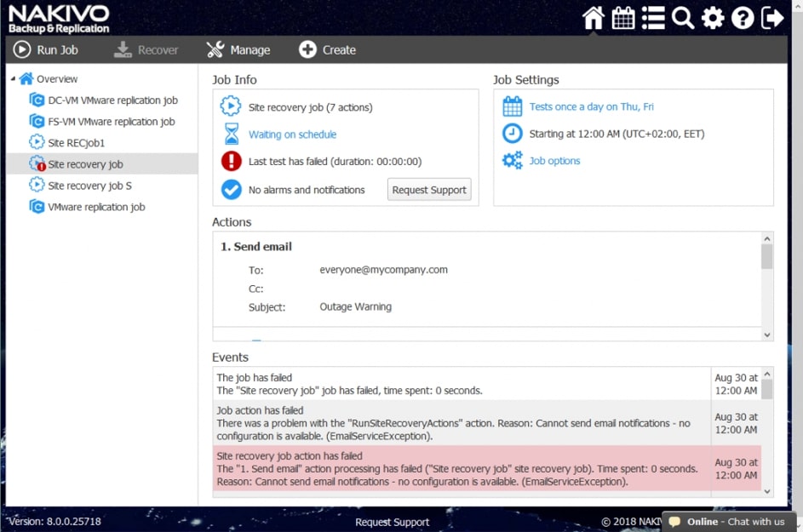Open the Create menu

point(328,50)
